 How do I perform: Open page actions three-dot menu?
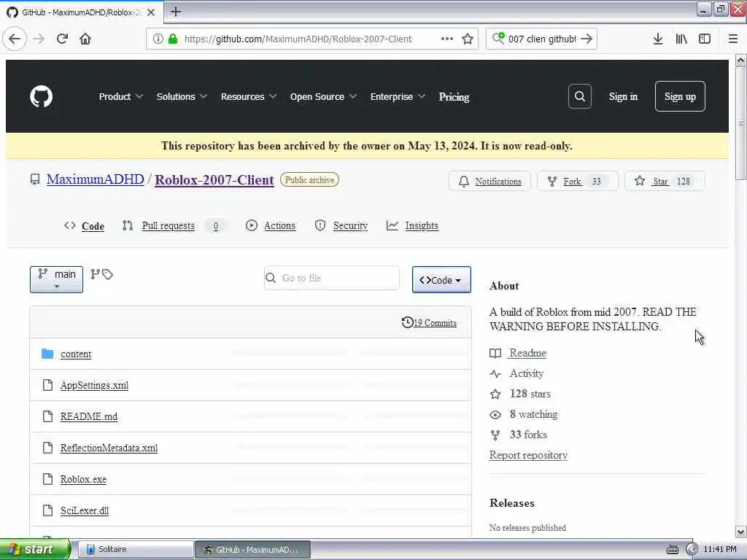447,39
